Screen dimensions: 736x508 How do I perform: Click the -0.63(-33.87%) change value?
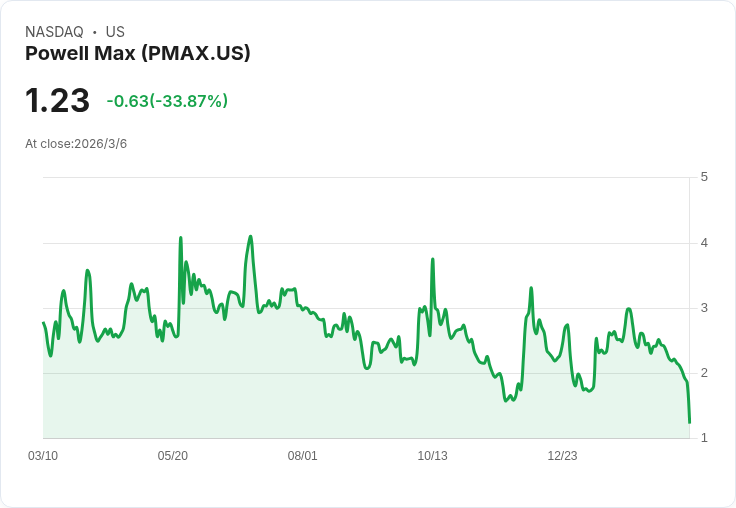[x=167, y=101]
